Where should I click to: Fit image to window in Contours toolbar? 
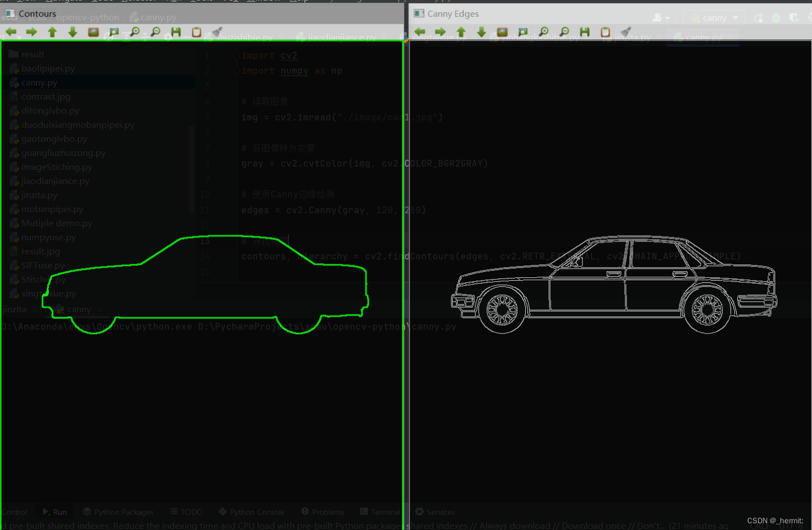pyautogui.click(x=114, y=32)
